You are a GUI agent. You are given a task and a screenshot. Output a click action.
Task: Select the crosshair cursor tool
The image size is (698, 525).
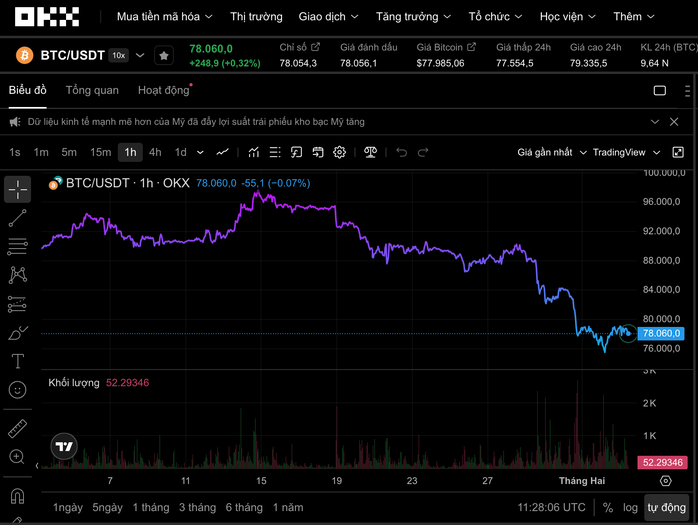point(17,189)
